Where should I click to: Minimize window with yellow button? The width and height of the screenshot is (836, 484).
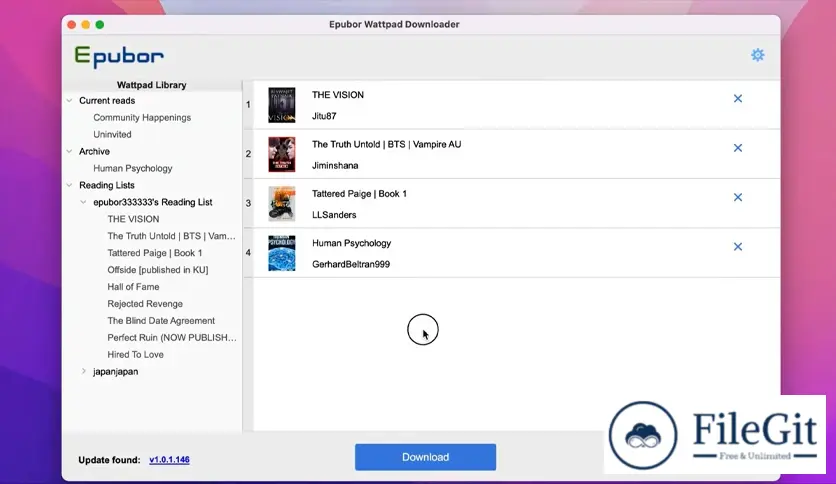pyautogui.click(x=85, y=25)
